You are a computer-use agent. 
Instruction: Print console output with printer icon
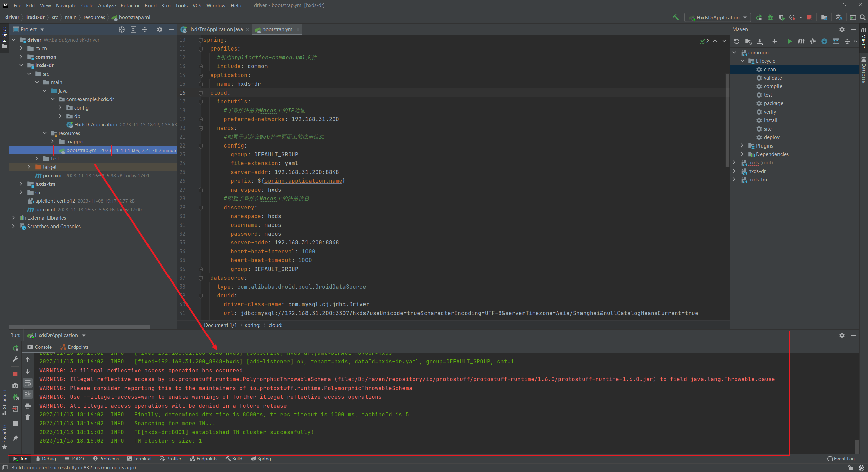tap(28, 406)
